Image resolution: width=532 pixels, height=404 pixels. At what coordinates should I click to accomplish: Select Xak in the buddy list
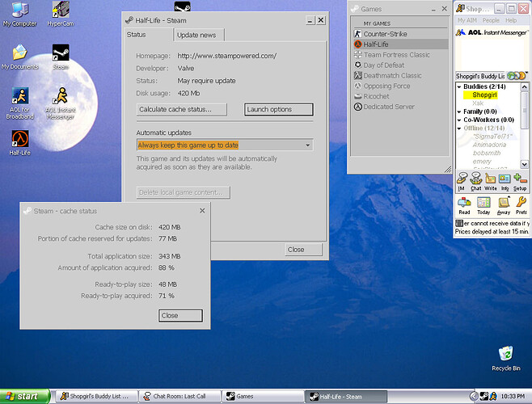point(478,103)
